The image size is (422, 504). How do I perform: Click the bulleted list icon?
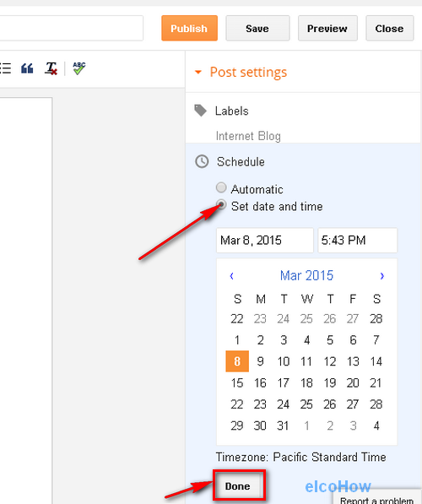pyautogui.click(x=5, y=68)
